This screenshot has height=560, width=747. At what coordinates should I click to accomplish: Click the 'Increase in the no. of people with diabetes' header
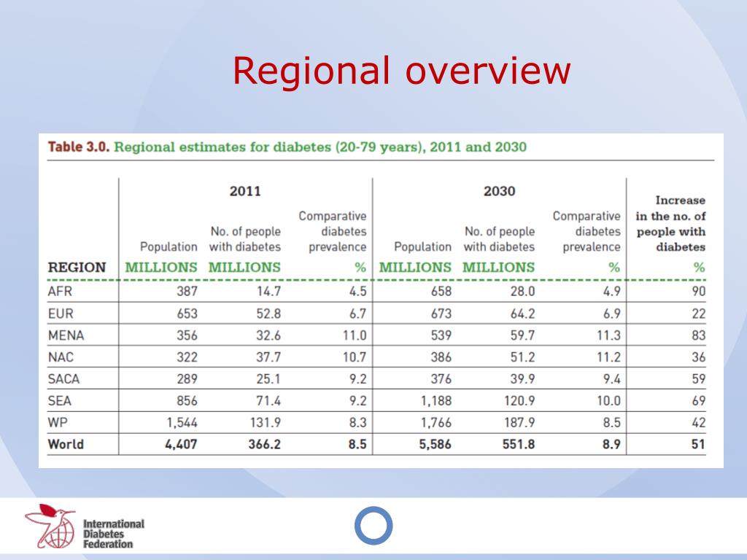670,223
